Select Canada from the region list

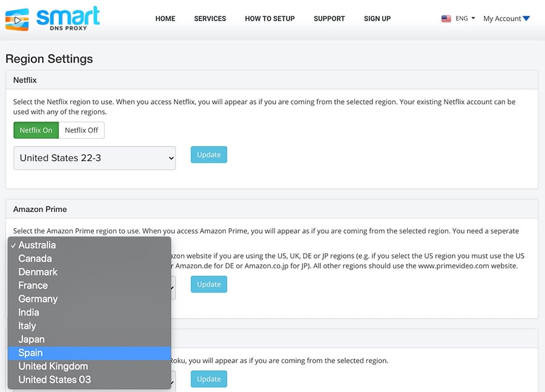[90, 259]
